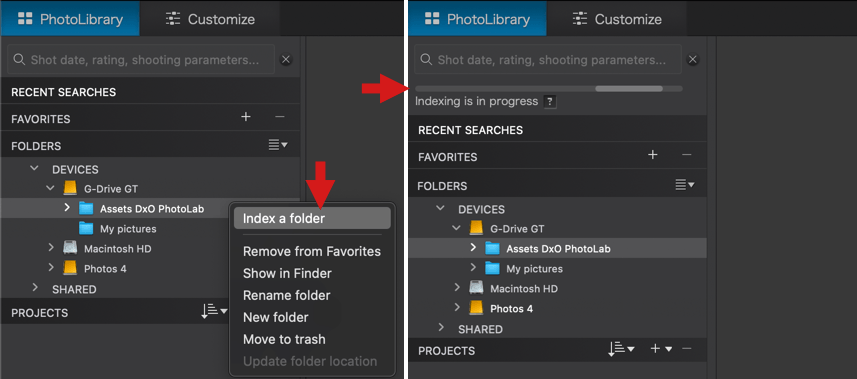Add a favorite with plus in left panel
This screenshot has width=857, height=379.
click(x=246, y=116)
